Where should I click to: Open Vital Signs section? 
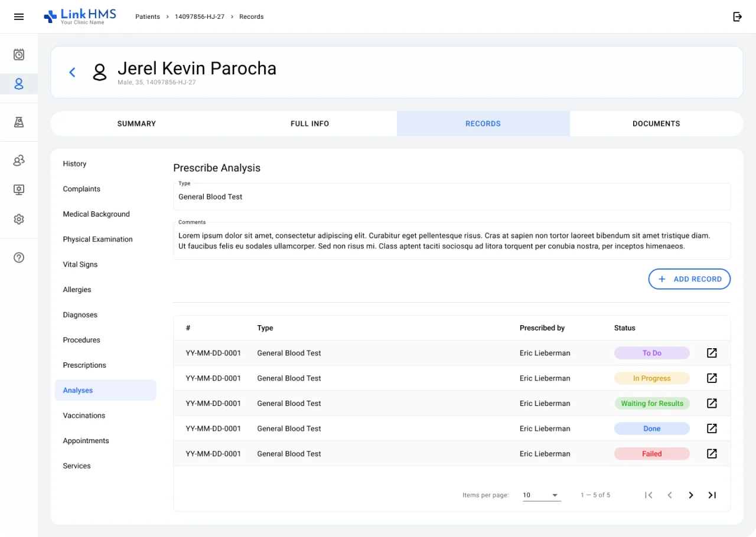pyautogui.click(x=106, y=264)
